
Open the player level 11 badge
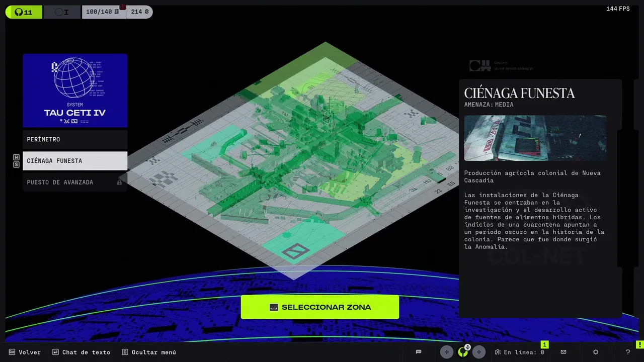click(24, 12)
